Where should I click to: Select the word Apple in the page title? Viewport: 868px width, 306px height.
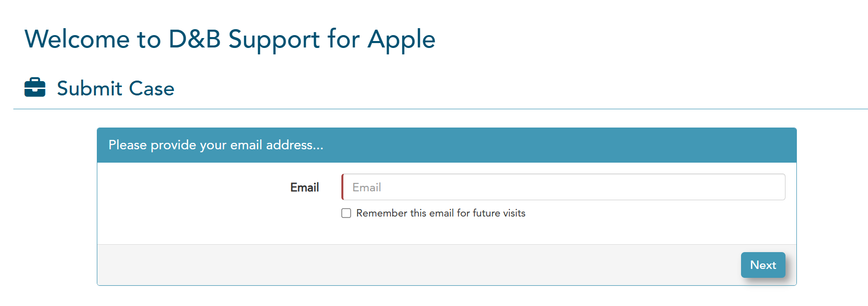pyautogui.click(x=401, y=39)
